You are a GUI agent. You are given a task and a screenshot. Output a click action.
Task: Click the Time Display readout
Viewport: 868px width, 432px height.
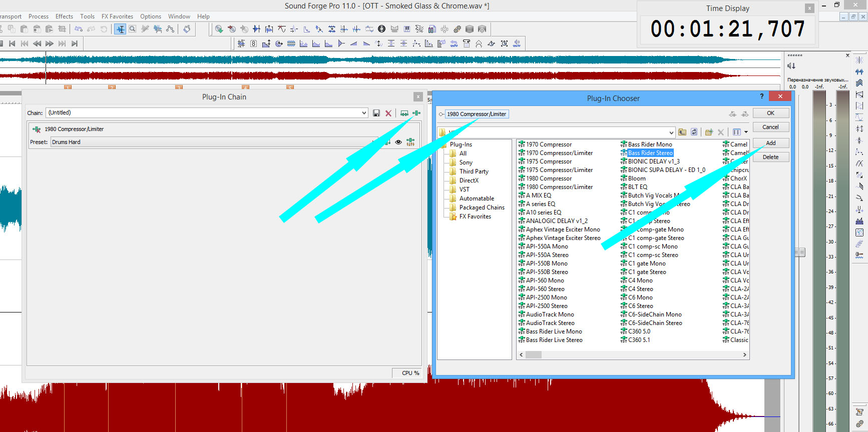(x=728, y=29)
